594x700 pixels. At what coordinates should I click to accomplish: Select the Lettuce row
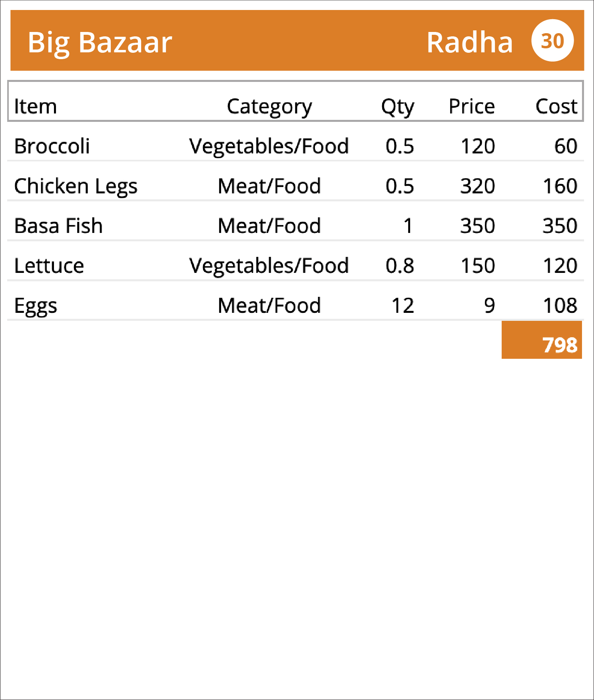click(295, 266)
